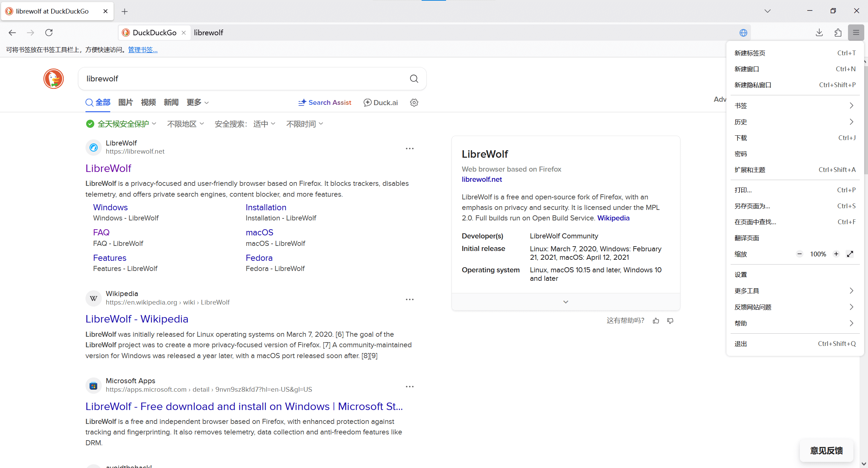Switch to the 图片 search tab
Image resolution: width=868 pixels, height=468 pixels.
[x=125, y=102]
